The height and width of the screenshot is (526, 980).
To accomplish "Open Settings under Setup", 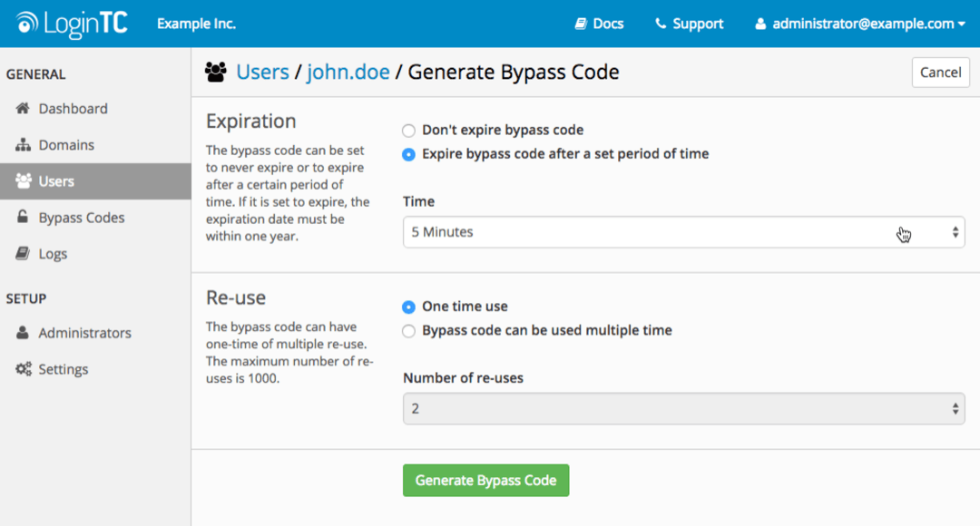I will click(95, 369).
